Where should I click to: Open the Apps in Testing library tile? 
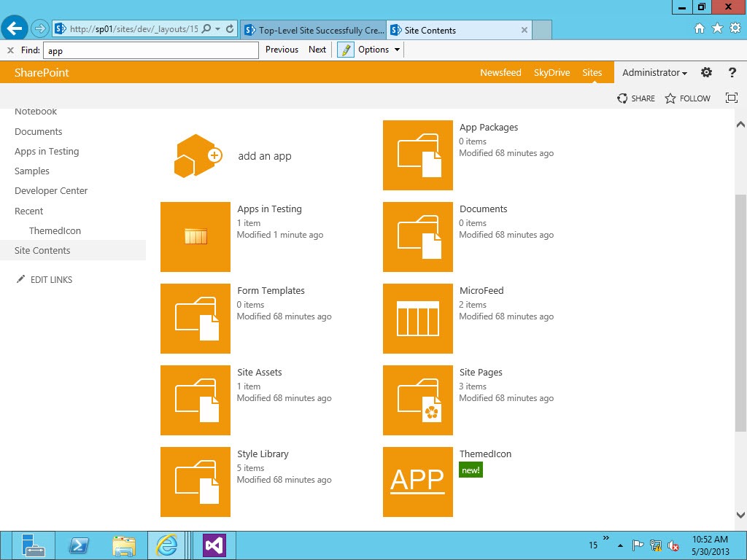196,236
